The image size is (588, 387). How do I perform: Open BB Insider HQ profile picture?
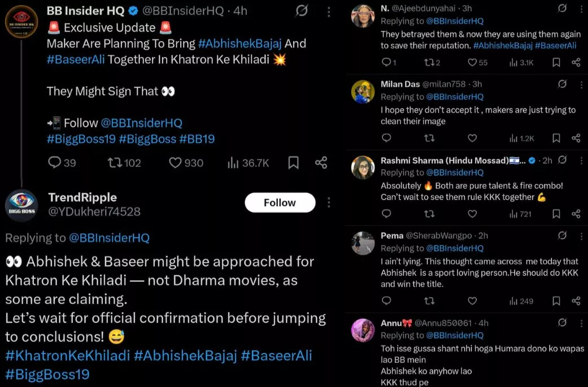coord(21,22)
